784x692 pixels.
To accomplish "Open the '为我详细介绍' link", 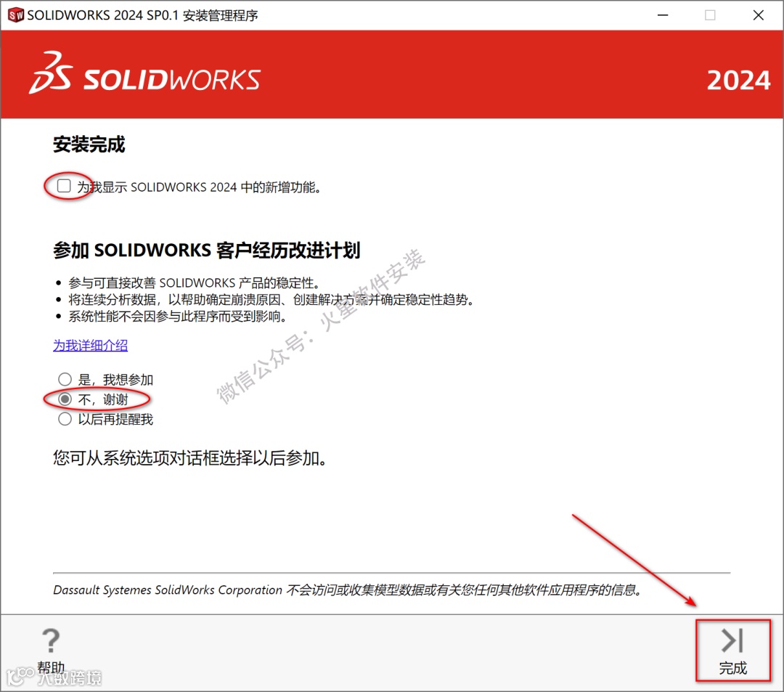I will click(91, 345).
